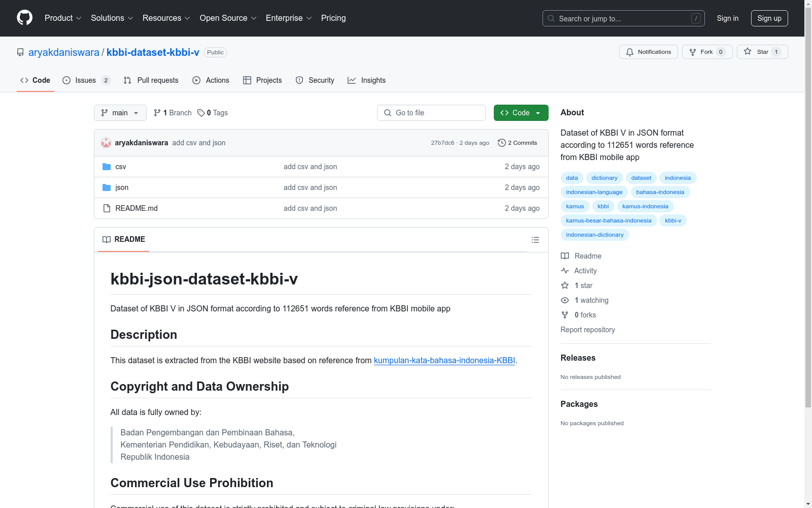Click the fork icon beside 0 forks
Image resolution: width=812 pixels, height=508 pixels.
pyautogui.click(x=565, y=315)
